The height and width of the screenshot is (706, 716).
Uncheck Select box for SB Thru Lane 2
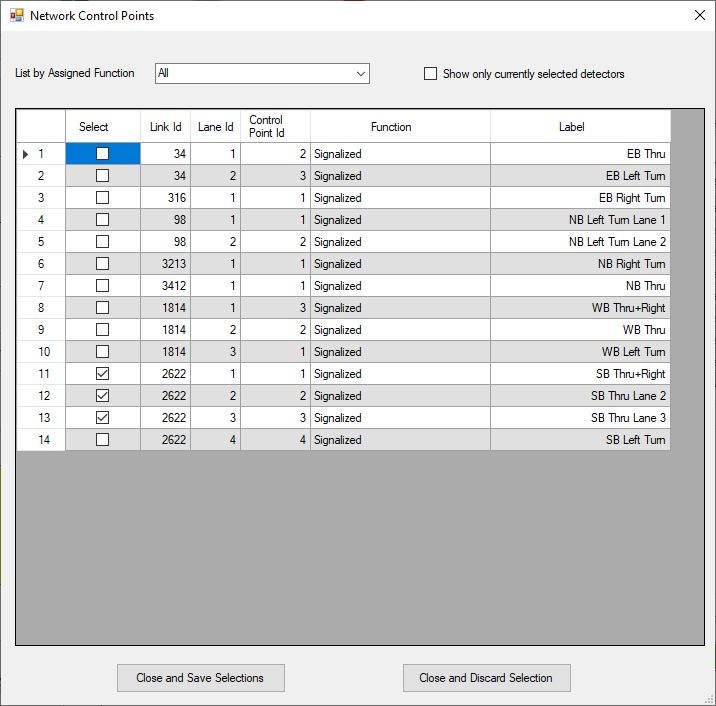[x=102, y=395]
